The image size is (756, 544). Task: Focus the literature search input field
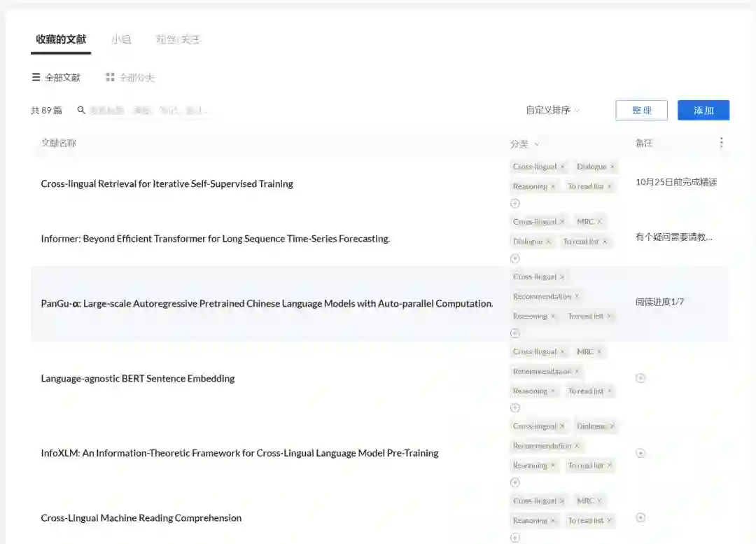(150, 111)
